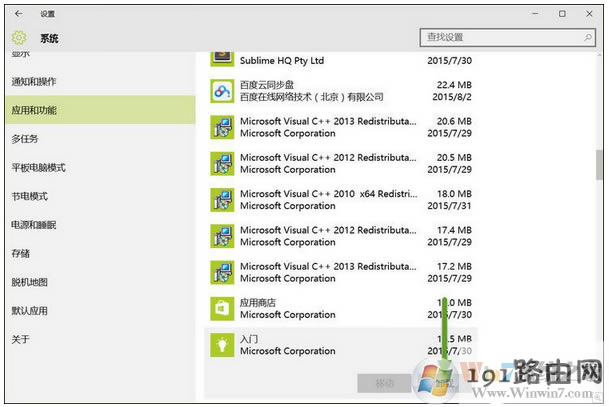Select Visual C++ 2012 entry sized 20.5 MB
The height and width of the screenshot is (407, 609).
tap(328, 158)
